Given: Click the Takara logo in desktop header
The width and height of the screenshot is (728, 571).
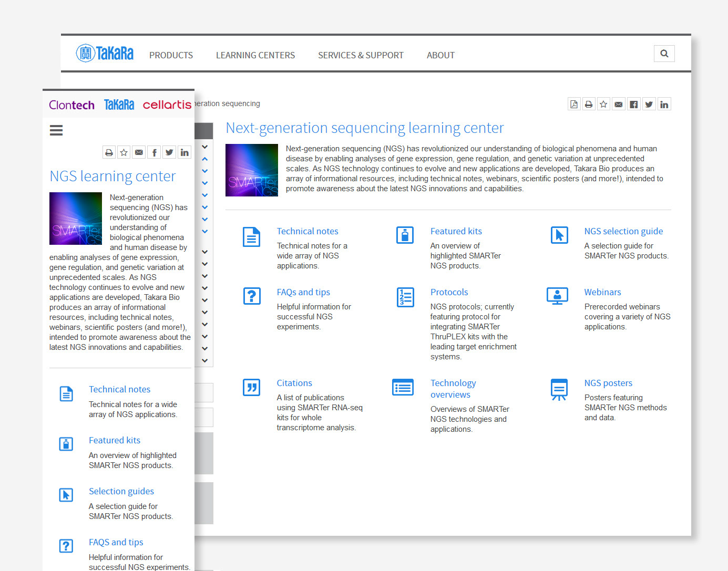Looking at the screenshot, I should (x=105, y=53).
